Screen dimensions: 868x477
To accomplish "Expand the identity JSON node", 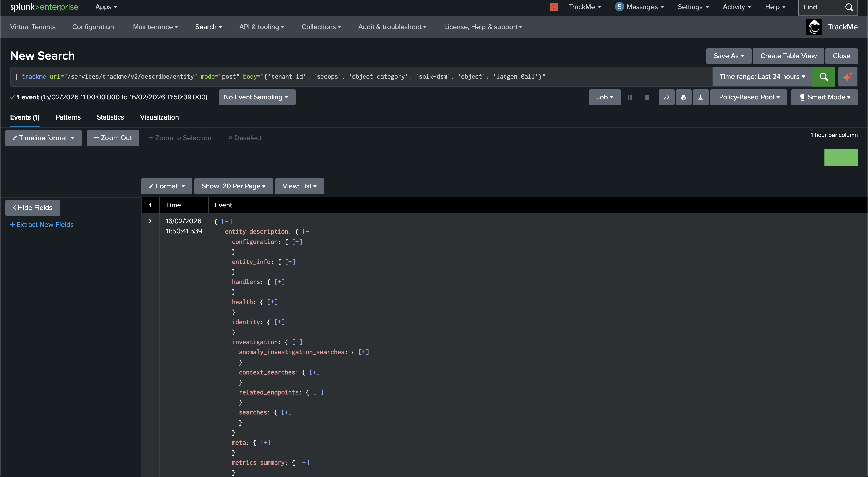I will [280, 322].
